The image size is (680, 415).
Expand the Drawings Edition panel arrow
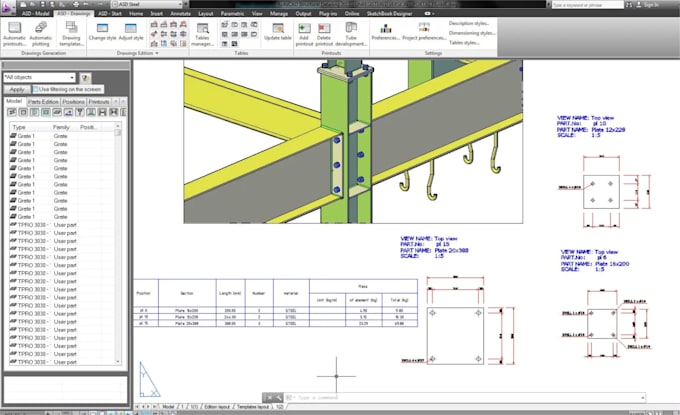click(x=157, y=53)
